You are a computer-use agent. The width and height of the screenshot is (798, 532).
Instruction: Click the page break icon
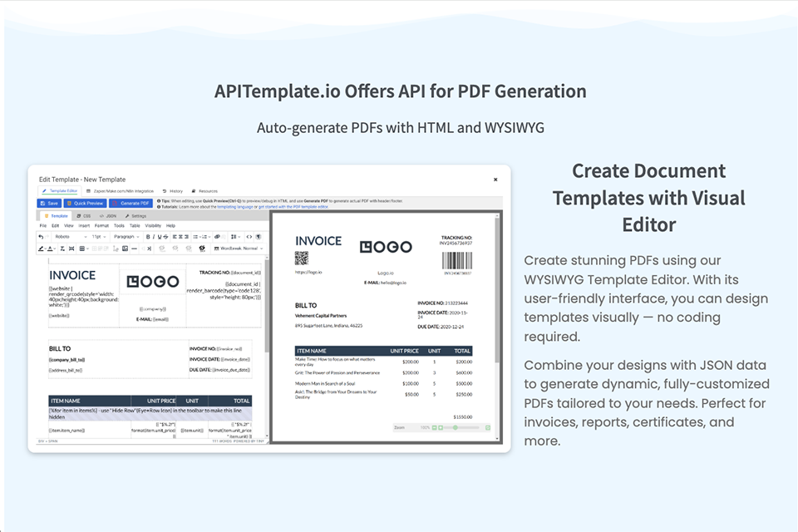(x=71, y=249)
